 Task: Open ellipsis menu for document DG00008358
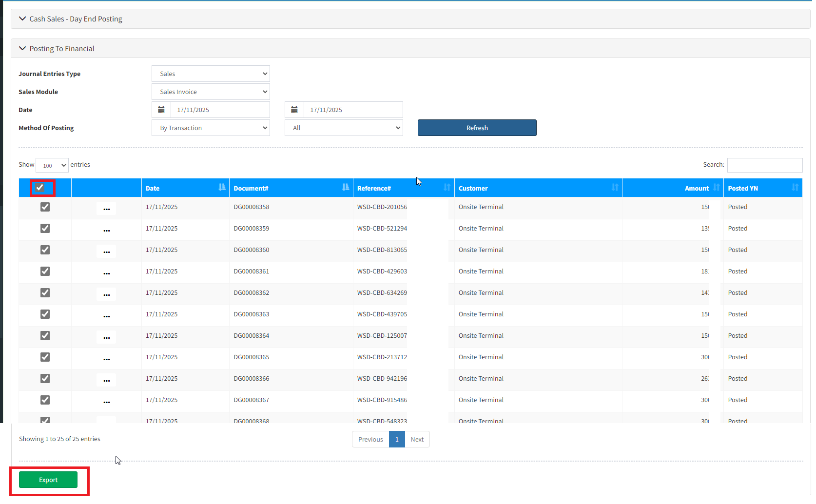point(106,208)
